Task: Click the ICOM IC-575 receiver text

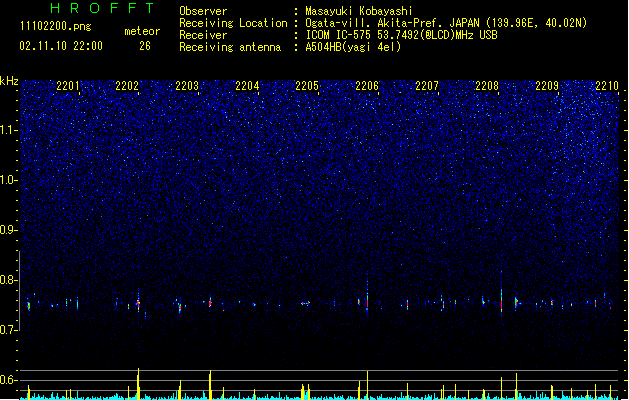Action: 401,35
